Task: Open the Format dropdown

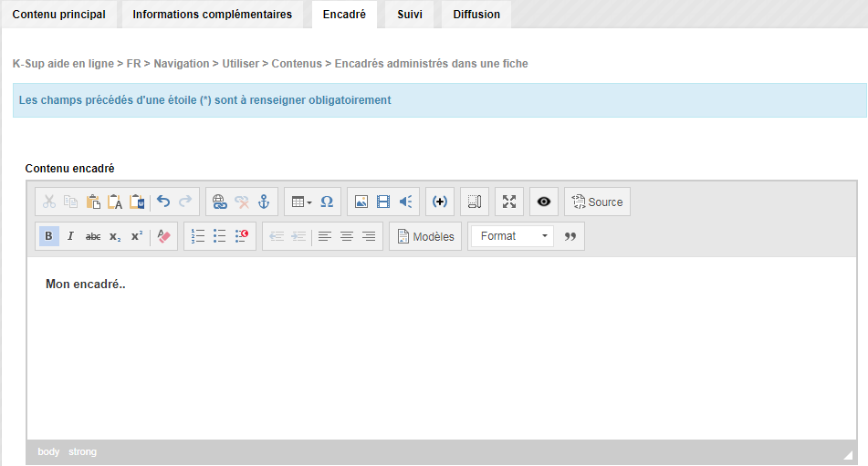Action: [x=513, y=236]
